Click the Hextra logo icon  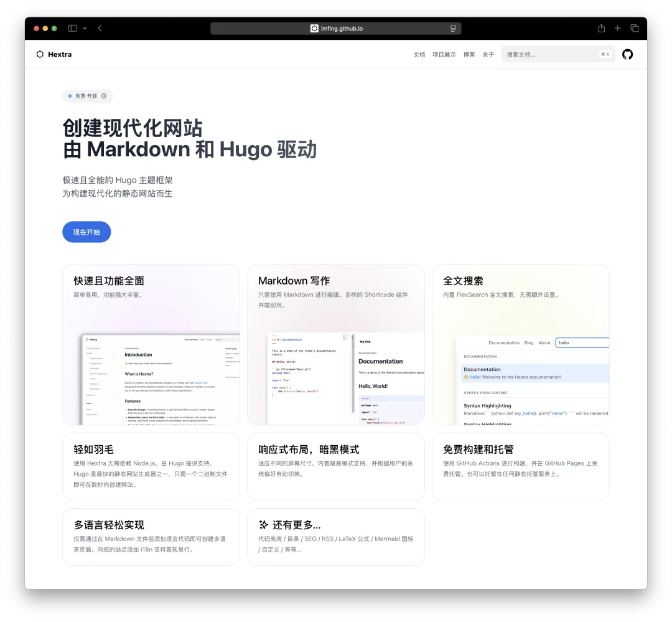(x=40, y=54)
